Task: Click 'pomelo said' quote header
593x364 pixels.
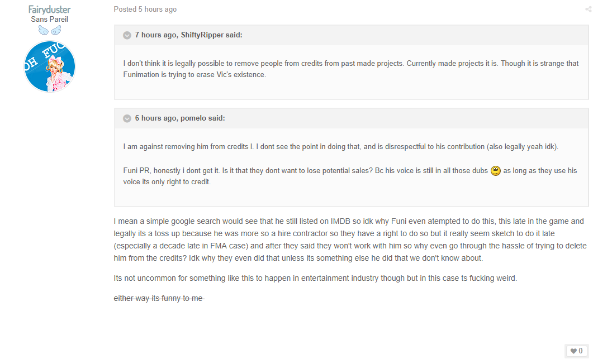Action: [180, 118]
